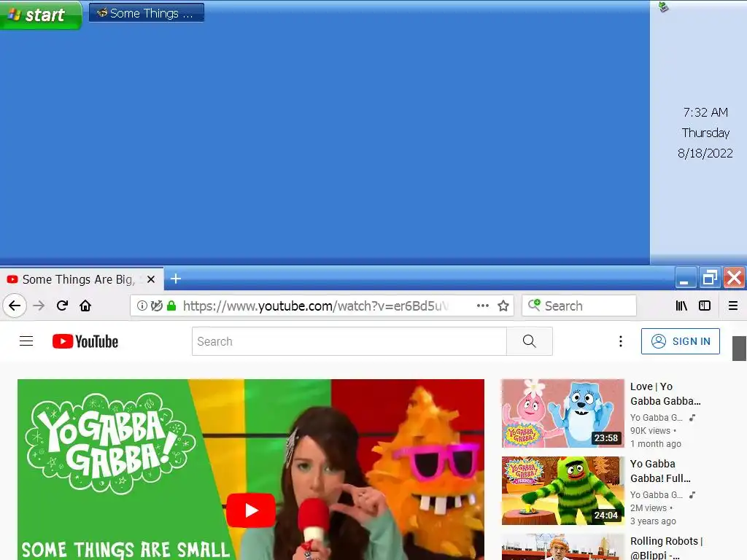The height and width of the screenshot is (560, 747).
Task: Minimize the browser window
Action: click(x=686, y=278)
